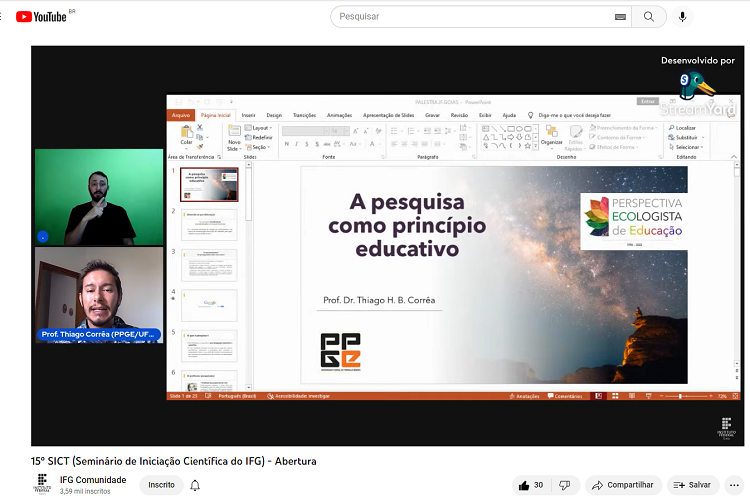This screenshot has height=502, width=750.
Task: Dislike the video with thumbs down
Action: pos(565,485)
